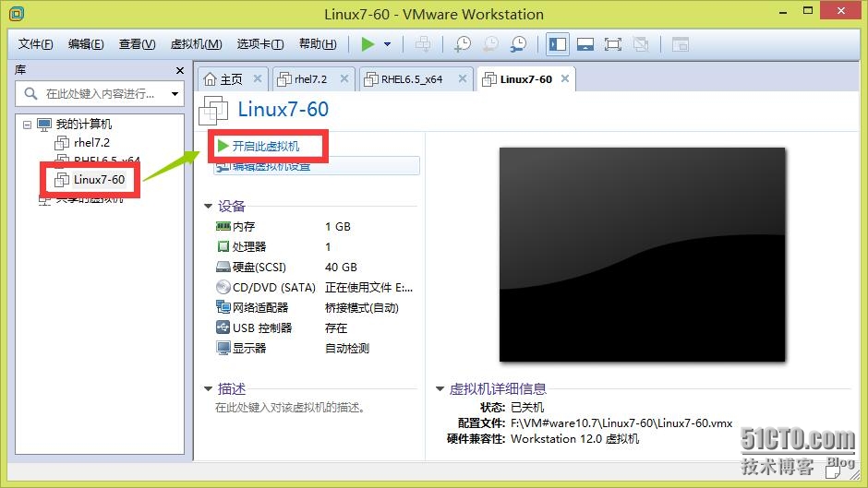Take a snapshot with the clock-plus icon
868x488 pixels.
(463, 44)
